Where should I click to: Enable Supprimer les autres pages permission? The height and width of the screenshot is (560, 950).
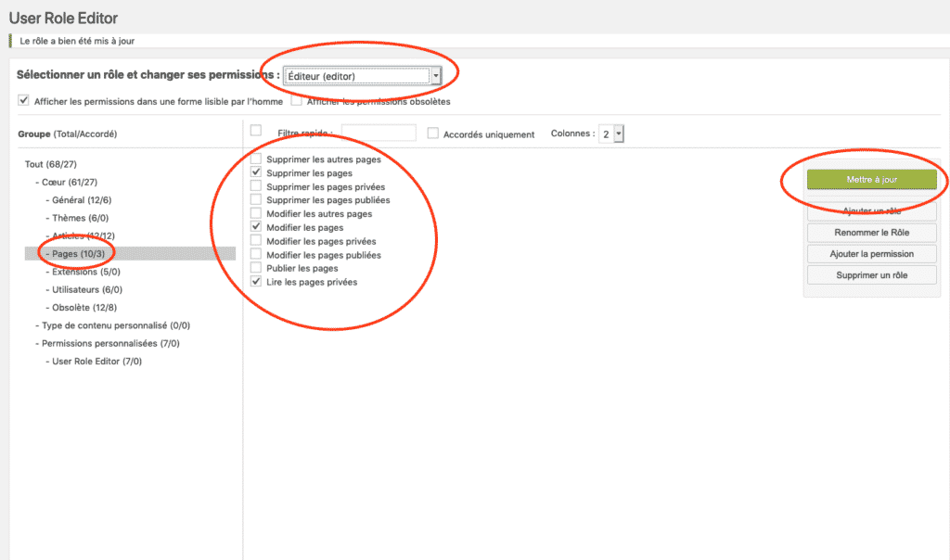(x=256, y=159)
